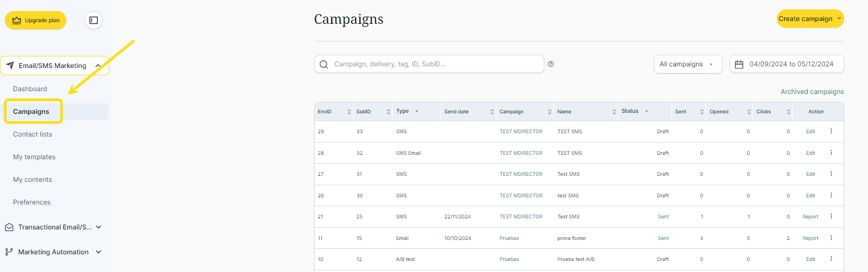868x272 pixels.
Task: Click the help question mark icon
Action: pos(551,64)
